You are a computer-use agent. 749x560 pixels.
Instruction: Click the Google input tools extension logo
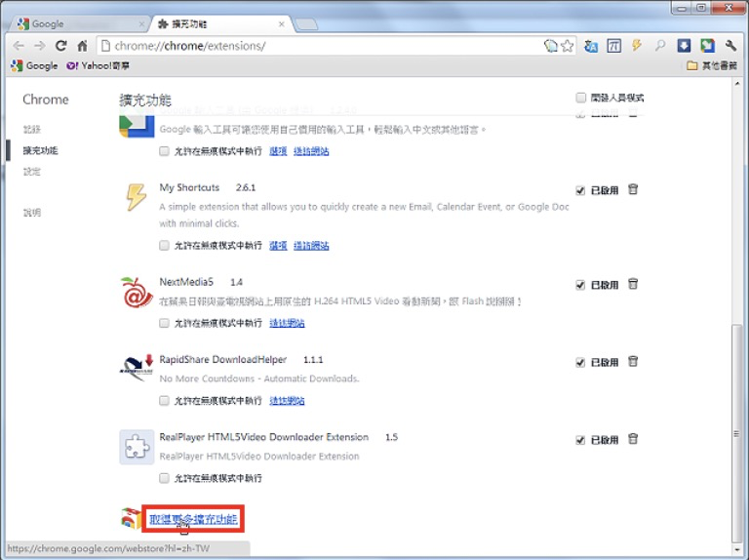[x=137, y=126]
